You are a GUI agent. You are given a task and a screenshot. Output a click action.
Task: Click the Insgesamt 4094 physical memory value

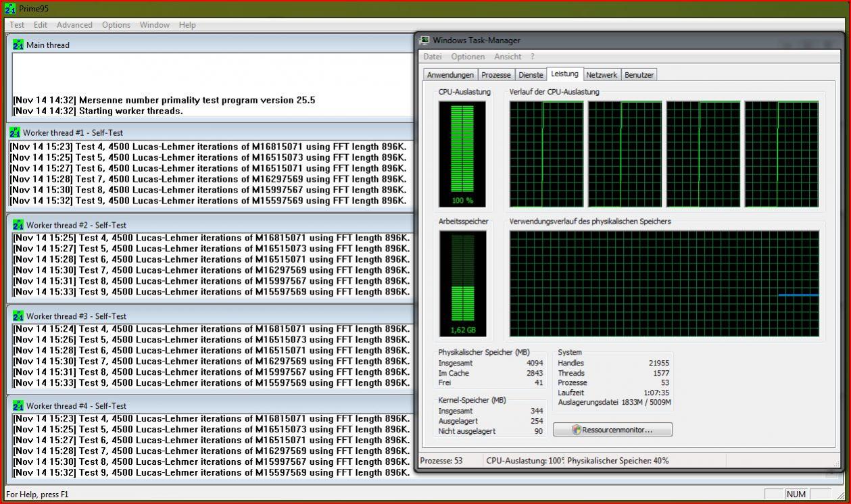click(535, 363)
